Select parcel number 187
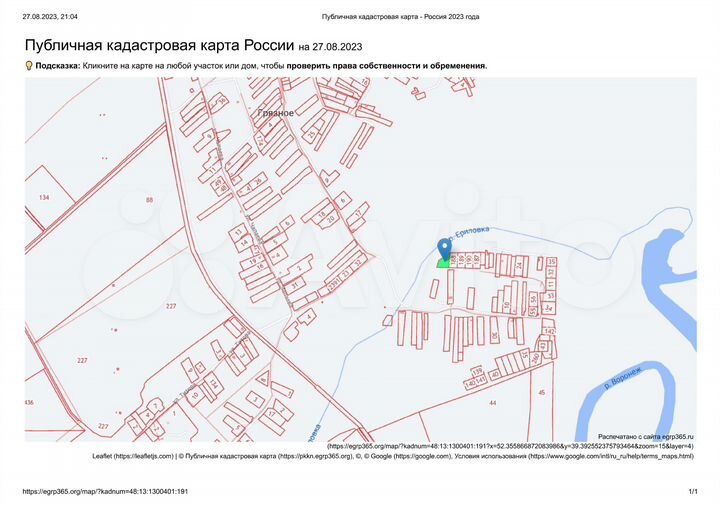The height and width of the screenshot is (508, 720). click(477, 260)
